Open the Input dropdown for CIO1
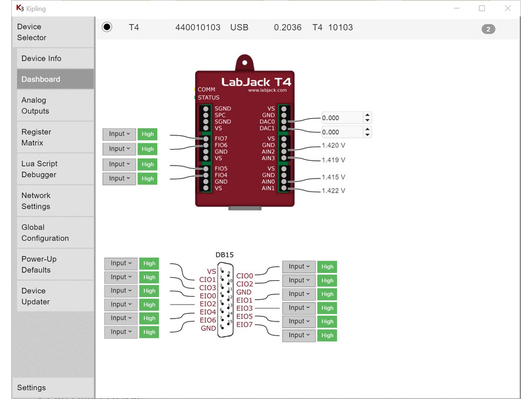Viewport: 532px width, 399px height. tap(121, 263)
